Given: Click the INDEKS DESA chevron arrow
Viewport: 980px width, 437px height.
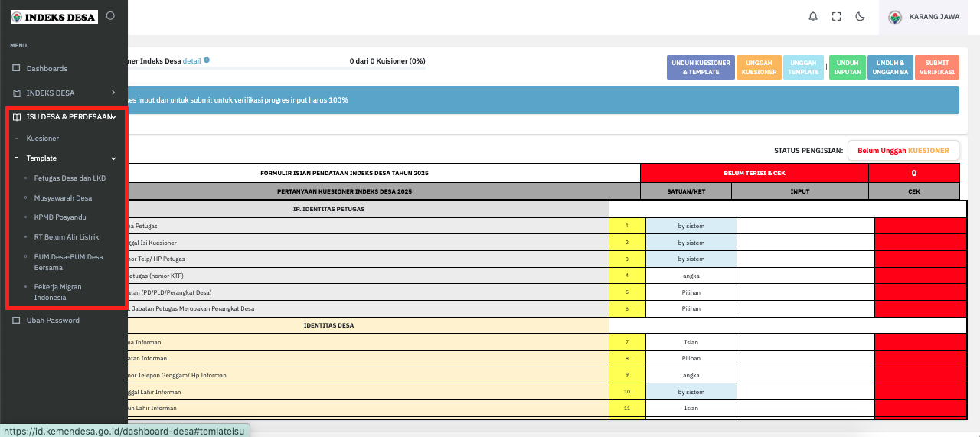Looking at the screenshot, I should [113, 93].
